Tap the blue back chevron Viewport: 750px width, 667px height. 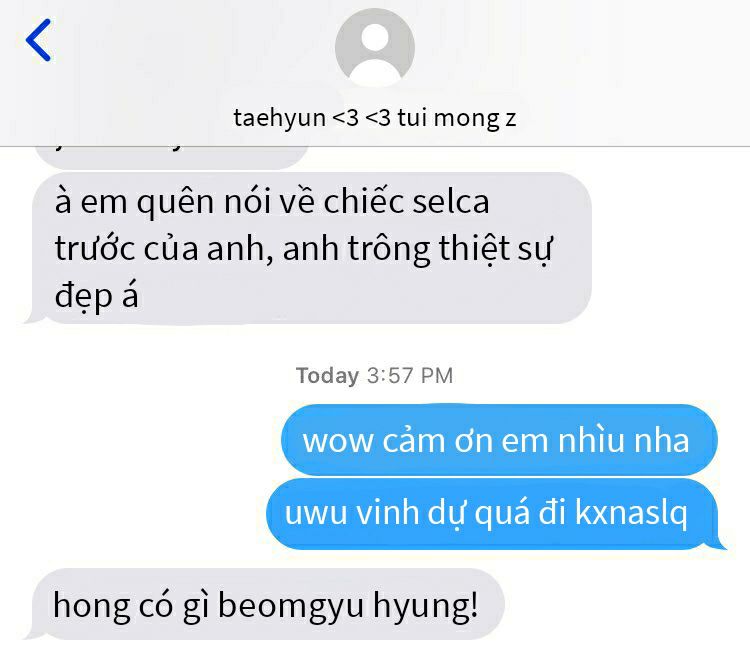[38, 40]
